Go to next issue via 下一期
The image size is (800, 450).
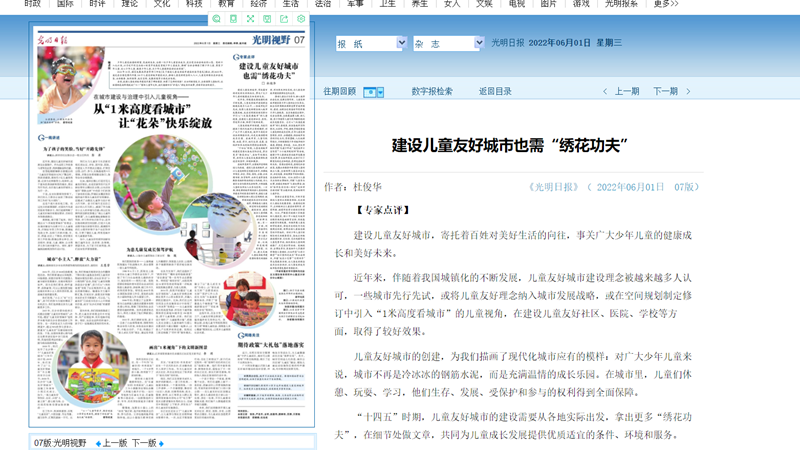(666, 91)
